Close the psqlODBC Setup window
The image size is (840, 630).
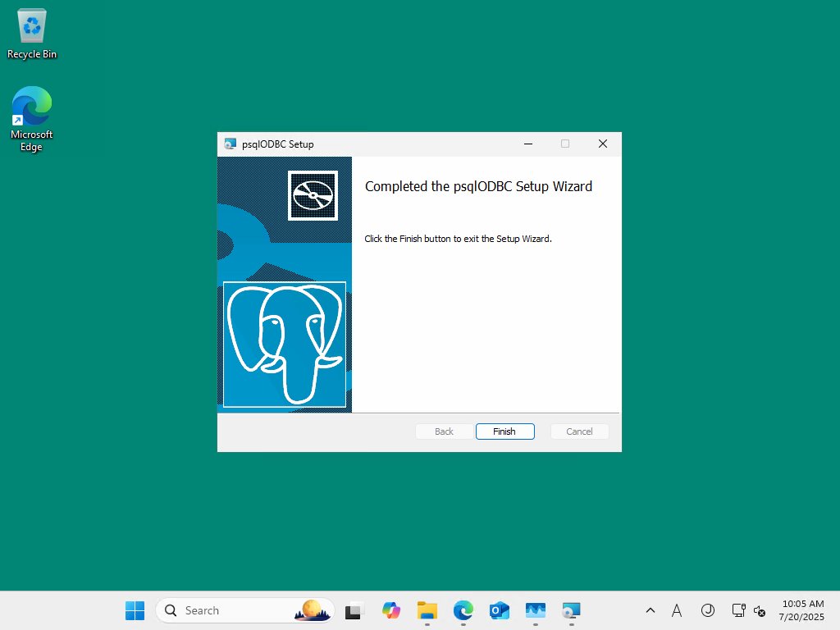603,144
